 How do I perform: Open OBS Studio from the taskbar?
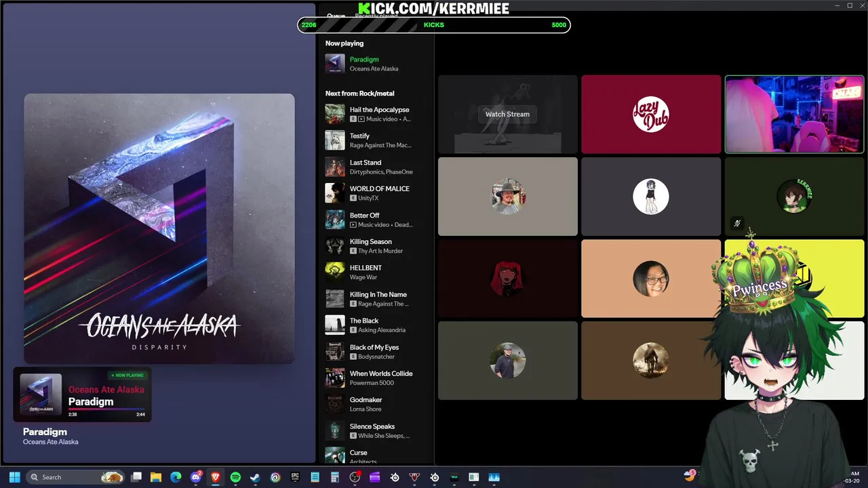[x=355, y=477]
